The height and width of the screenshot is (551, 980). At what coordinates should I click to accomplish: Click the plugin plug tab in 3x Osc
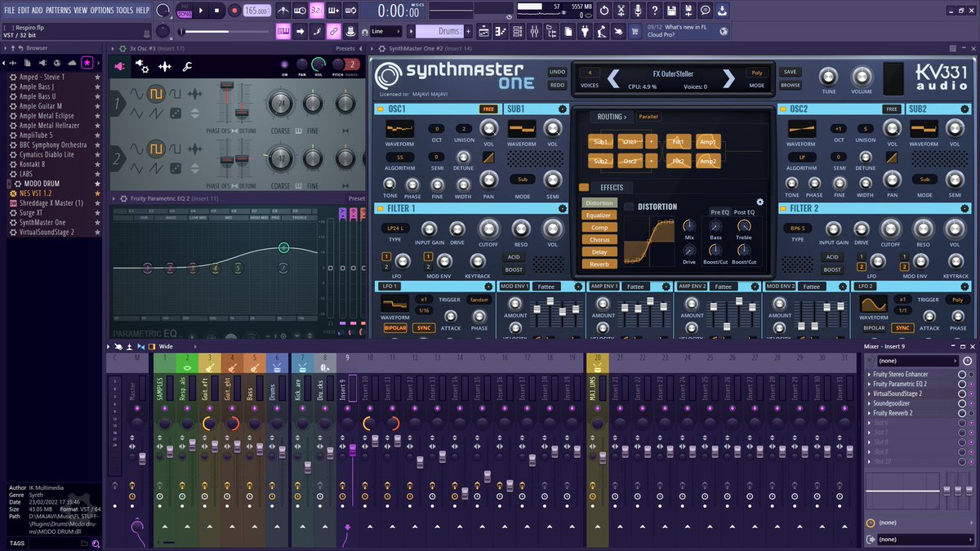point(120,66)
